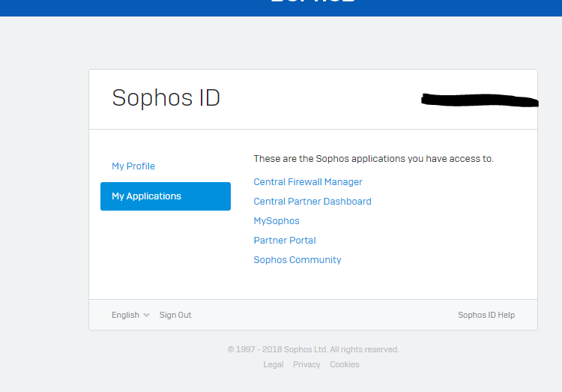The height and width of the screenshot is (392, 562).
Task: Open the English language dropdown
Action: click(x=130, y=315)
